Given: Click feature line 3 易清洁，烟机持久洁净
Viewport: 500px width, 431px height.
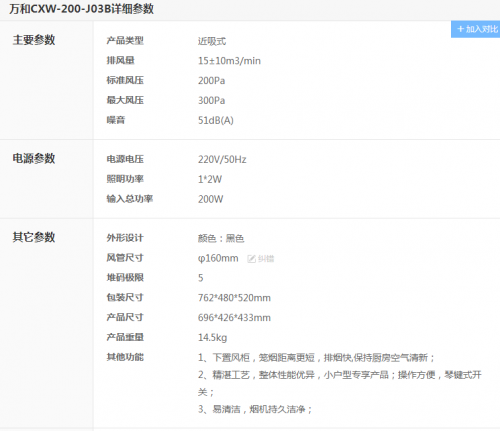Looking at the screenshot, I should (x=255, y=409).
